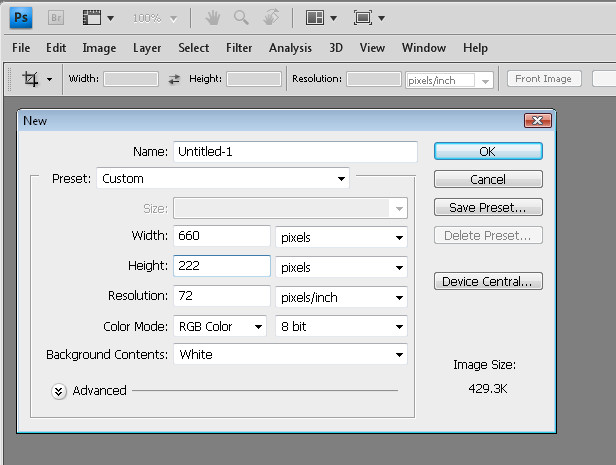Click the Resolution field showing 72
Image resolution: width=616 pixels, height=465 pixels.
222,296
